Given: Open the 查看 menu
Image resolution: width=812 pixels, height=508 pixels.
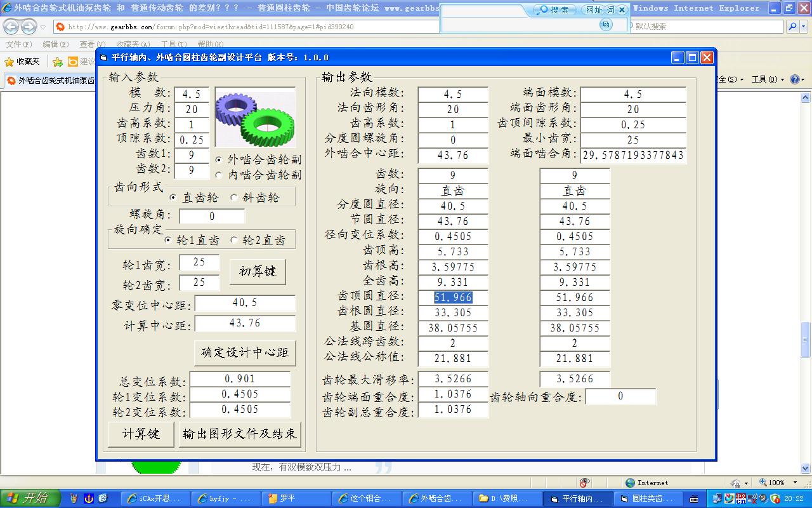Looking at the screenshot, I should click(x=92, y=44).
